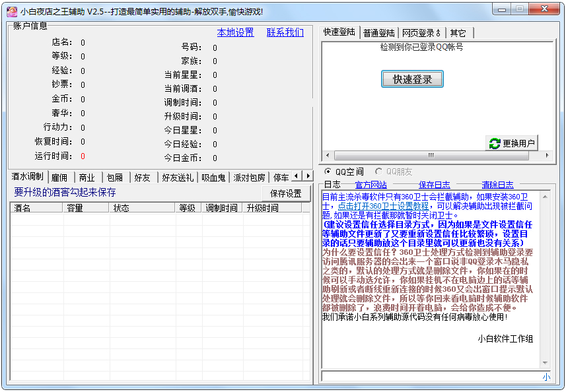The height and width of the screenshot is (392, 566).
Task: Select the QQ空间 radio button
Action: (328, 172)
